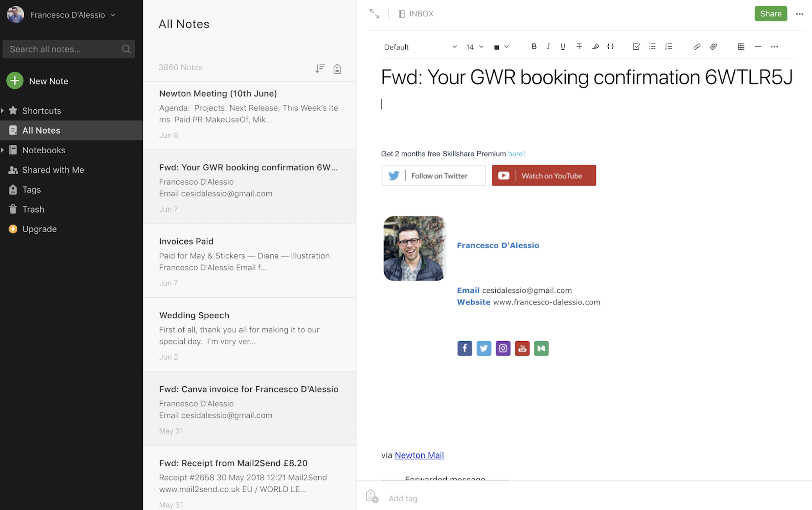This screenshot has height=510, width=812.
Task: Click the Website www.francesco-dalessio.com text
Action: [x=529, y=302]
